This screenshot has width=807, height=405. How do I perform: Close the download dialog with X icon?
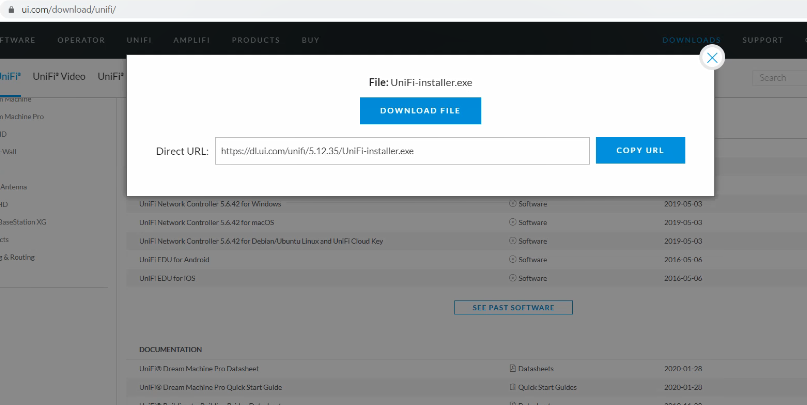point(712,58)
